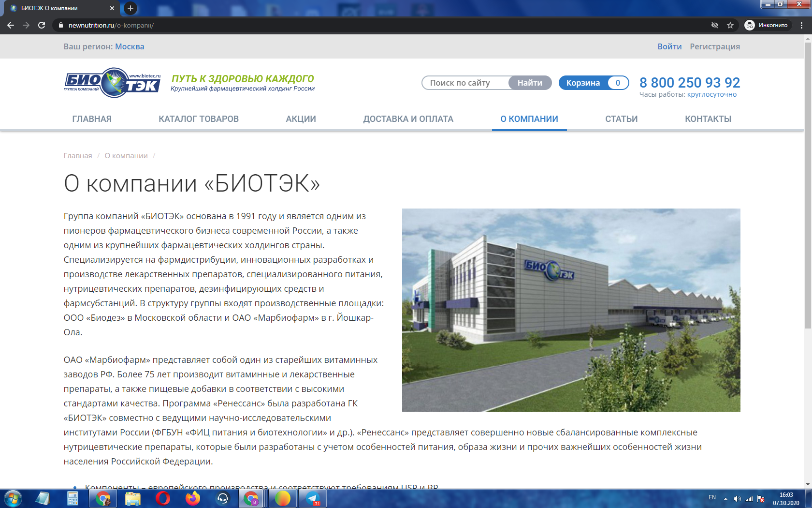Click the круглосуточно link
Image resolution: width=812 pixels, height=508 pixels.
(712, 94)
